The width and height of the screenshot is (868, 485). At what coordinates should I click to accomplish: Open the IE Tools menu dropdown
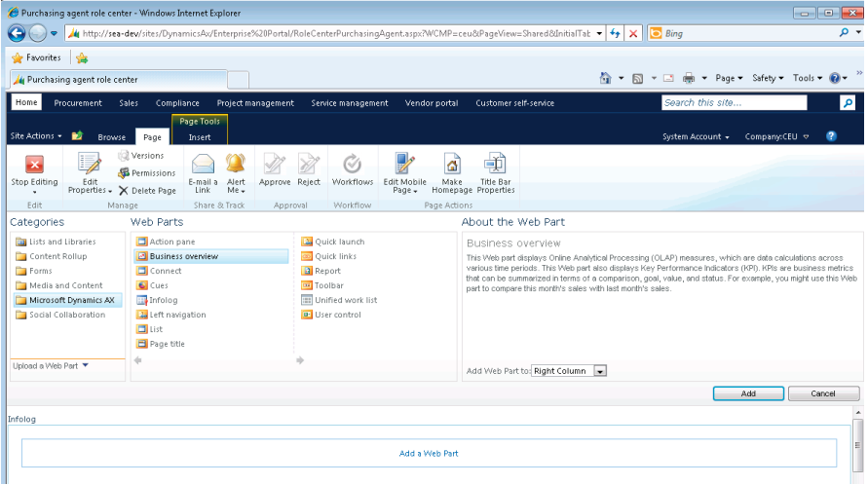pyautogui.click(x=807, y=78)
